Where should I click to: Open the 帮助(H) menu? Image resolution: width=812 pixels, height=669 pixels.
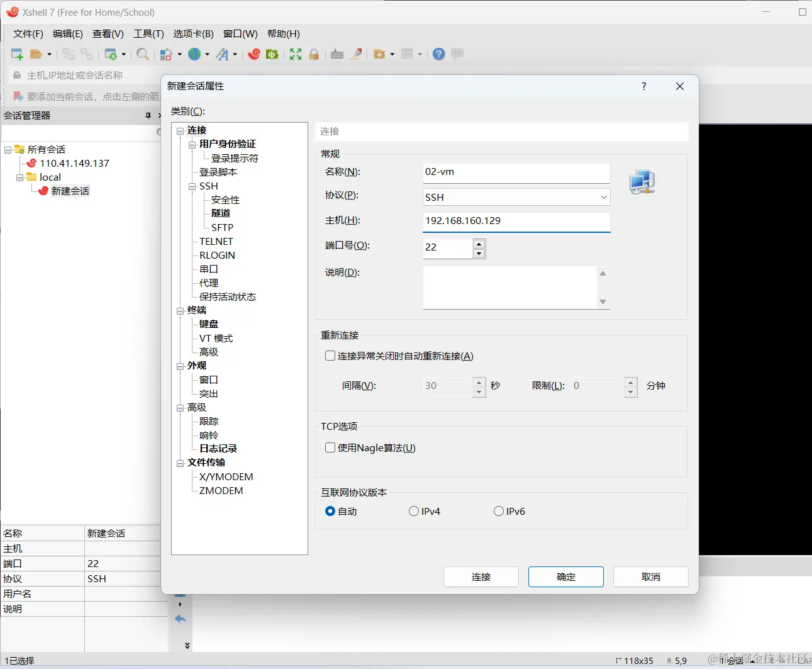[x=284, y=34]
